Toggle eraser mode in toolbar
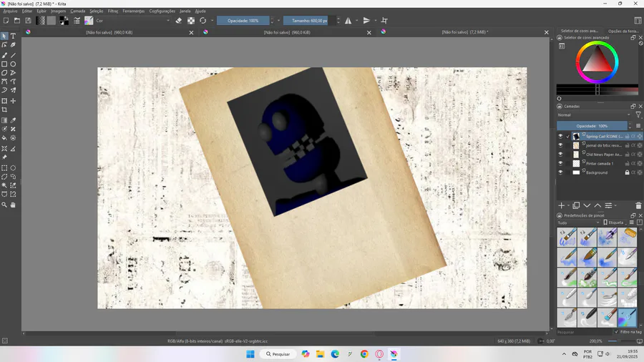The width and height of the screenshot is (644, 362). tap(179, 21)
